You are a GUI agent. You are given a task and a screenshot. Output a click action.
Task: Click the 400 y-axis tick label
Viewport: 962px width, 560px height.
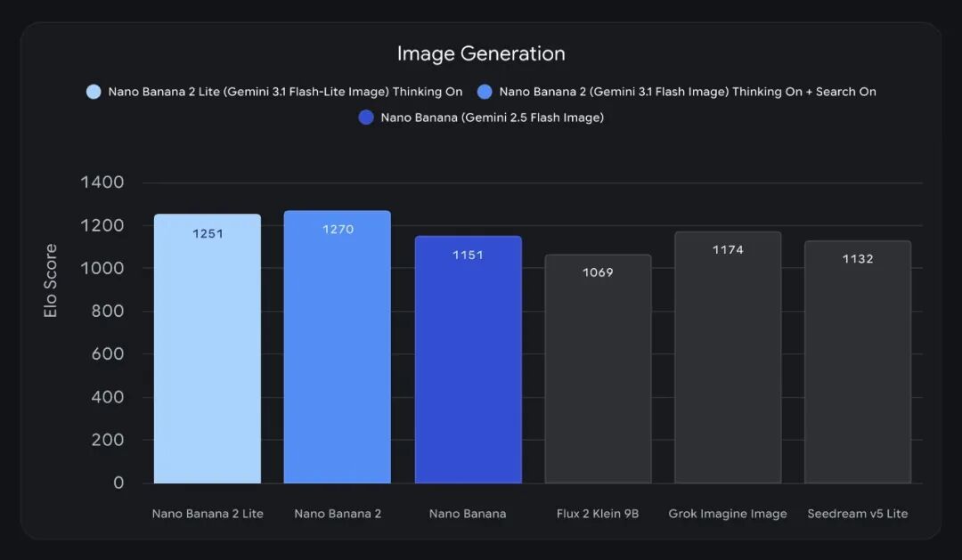[108, 397]
